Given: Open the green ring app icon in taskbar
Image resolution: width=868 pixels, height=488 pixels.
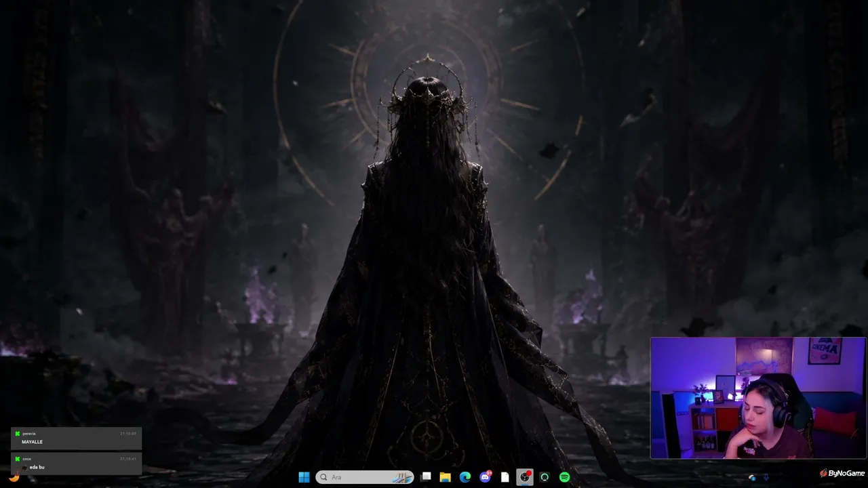Looking at the screenshot, I should pyautogui.click(x=545, y=477).
